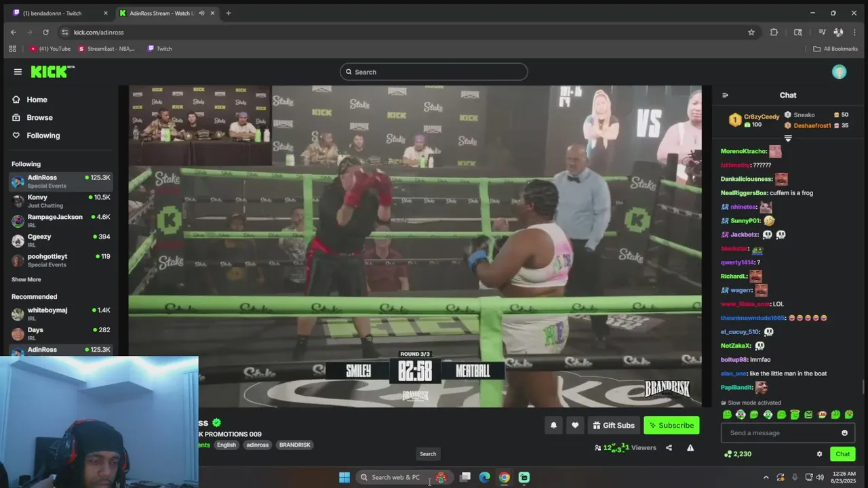Screen dimensions: 868x488
Task: Open the Chrome profile avatar
Action: pyautogui.click(x=838, y=33)
